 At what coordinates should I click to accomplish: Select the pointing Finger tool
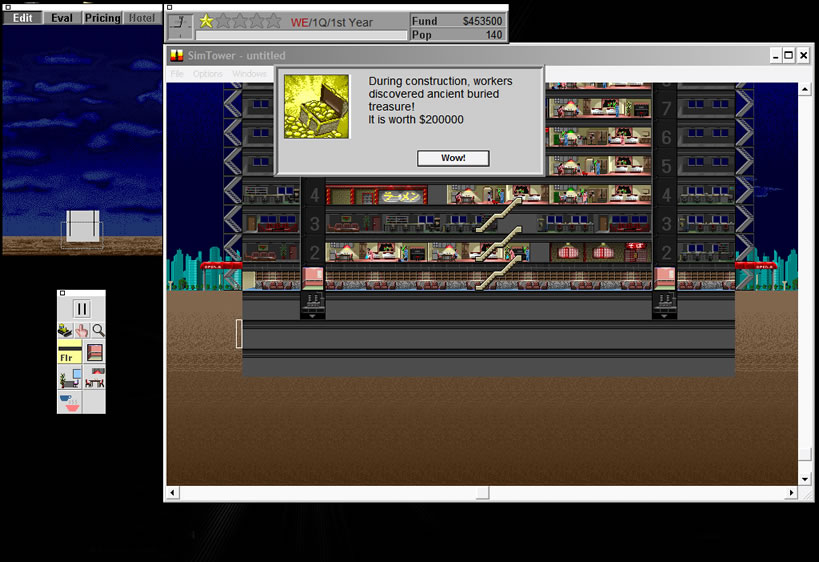[x=82, y=330]
